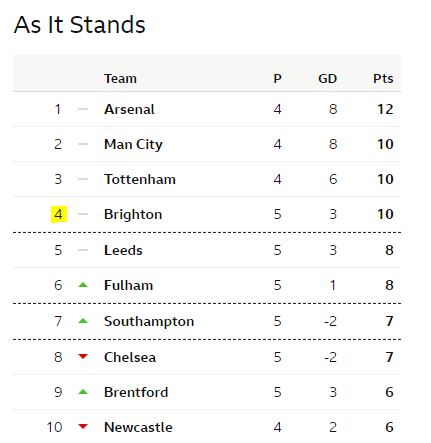Open the Brighton team page

133,214
